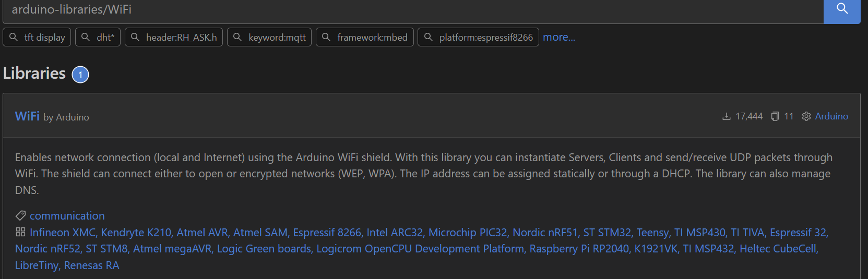Click the examples count icon near 11
Viewport: 868px width, 279px height.
coord(775,116)
